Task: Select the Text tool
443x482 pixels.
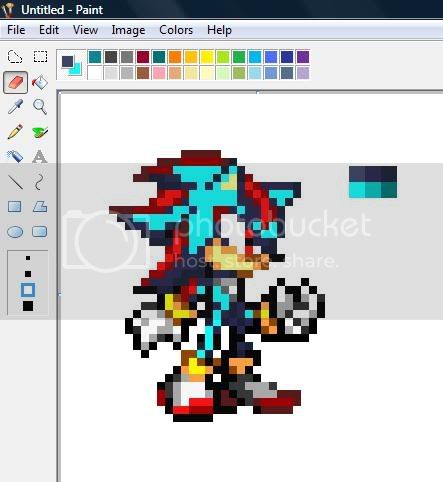Action: point(40,156)
